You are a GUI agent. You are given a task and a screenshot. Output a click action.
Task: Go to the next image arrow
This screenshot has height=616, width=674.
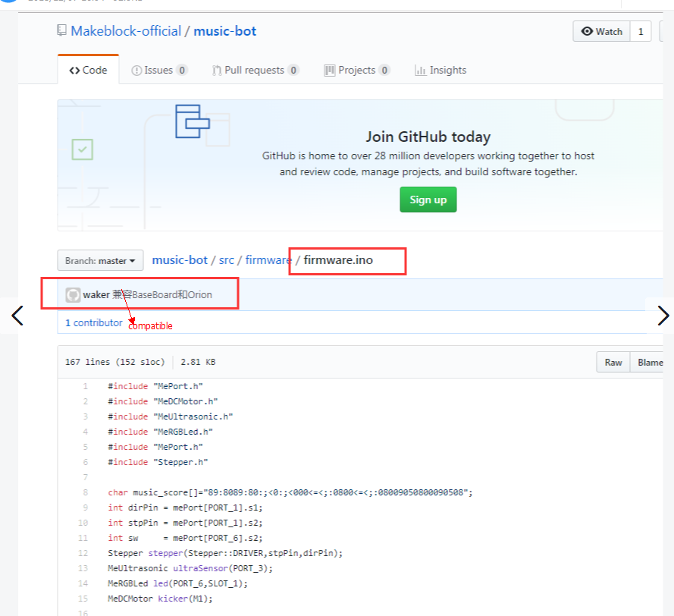663,316
